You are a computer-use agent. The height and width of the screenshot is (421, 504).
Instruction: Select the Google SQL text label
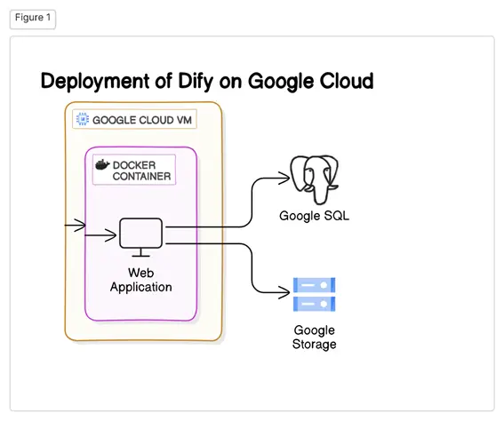314,216
